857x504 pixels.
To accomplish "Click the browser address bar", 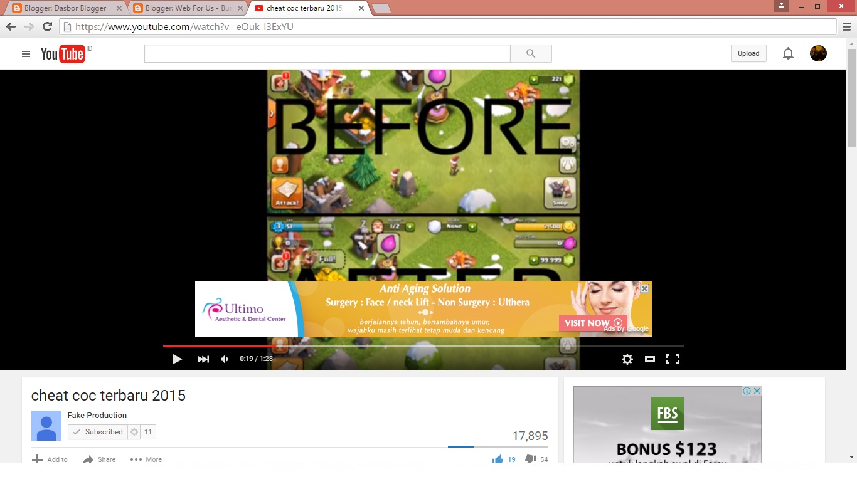I will click(448, 27).
